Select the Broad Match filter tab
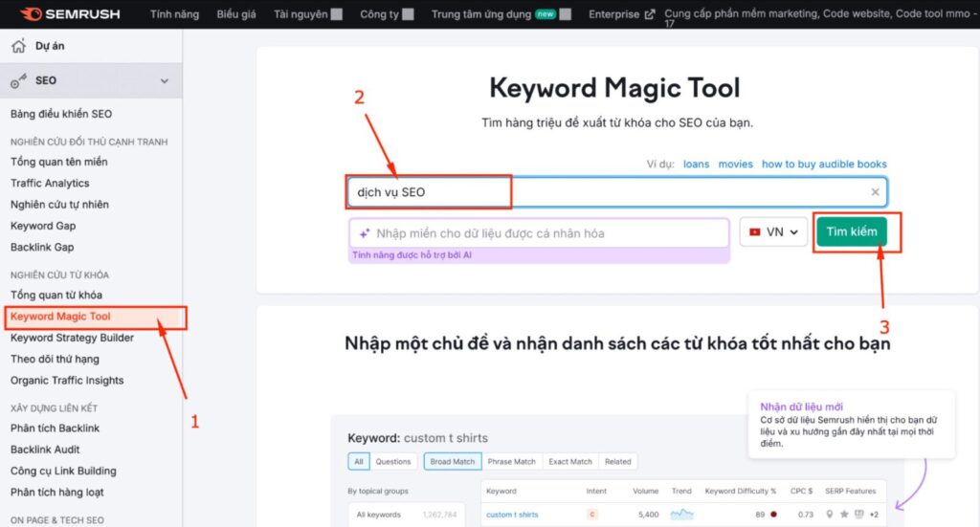 pos(453,461)
